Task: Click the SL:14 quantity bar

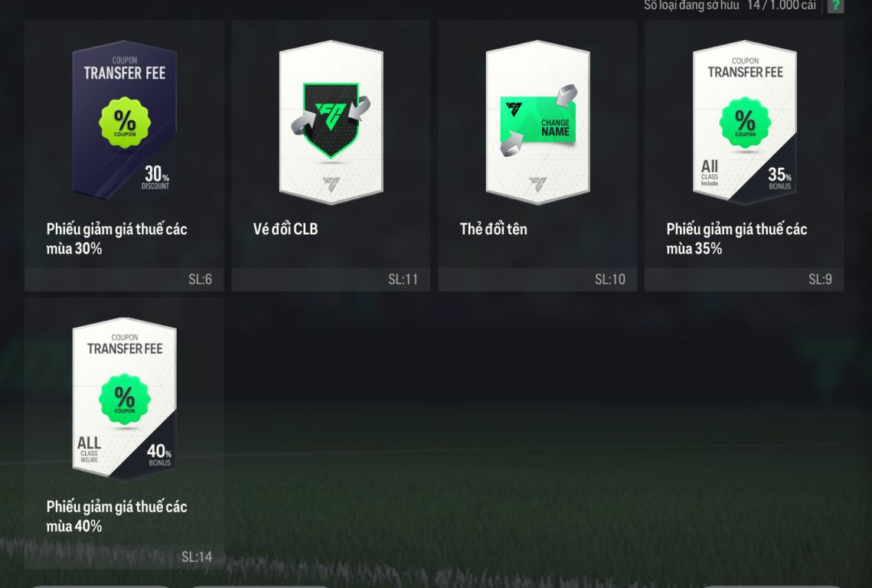Action: [x=124, y=557]
